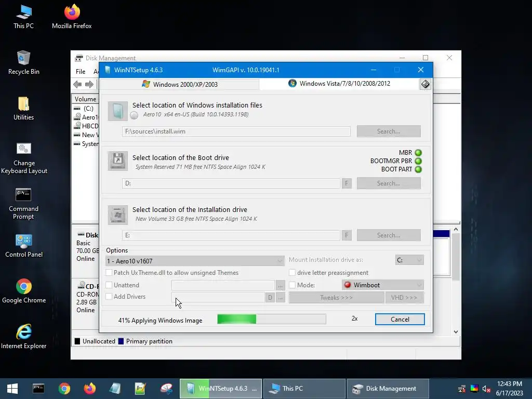The width and height of the screenshot is (532, 399).
Task: Click the install.wim path input field
Action: point(236,131)
